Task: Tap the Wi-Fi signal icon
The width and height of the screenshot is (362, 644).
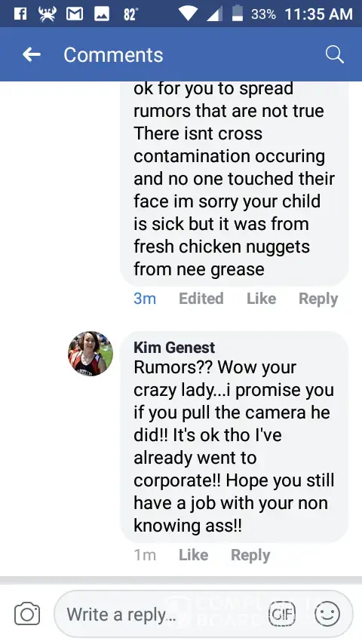Action: pyautogui.click(x=188, y=14)
